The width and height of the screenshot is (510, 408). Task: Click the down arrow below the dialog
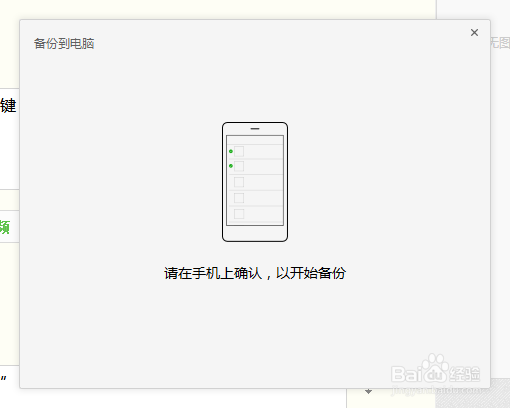click(368, 391)
